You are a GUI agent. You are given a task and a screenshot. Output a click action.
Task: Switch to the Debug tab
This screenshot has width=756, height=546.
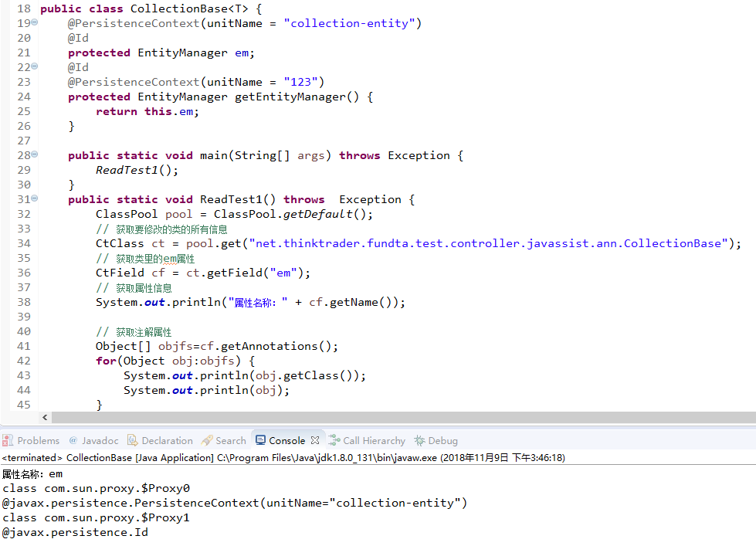pyautogui.click(x=436, y=440)
